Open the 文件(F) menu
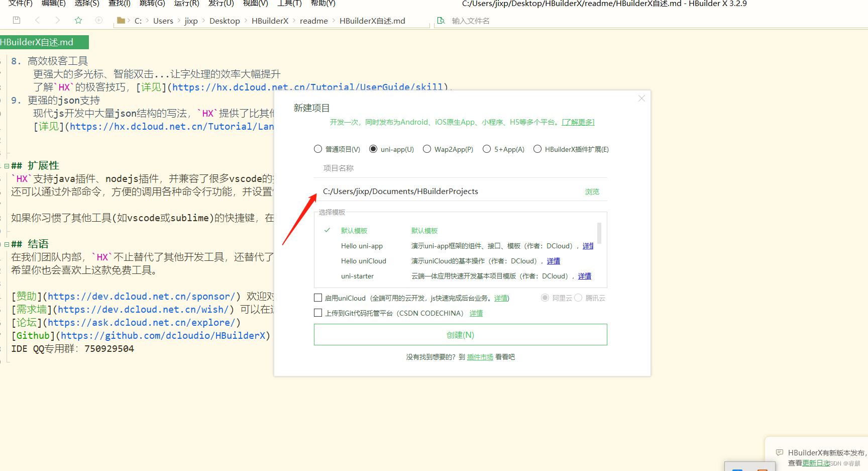The height and width of the screenshot is (471, 868). (21, 4)
